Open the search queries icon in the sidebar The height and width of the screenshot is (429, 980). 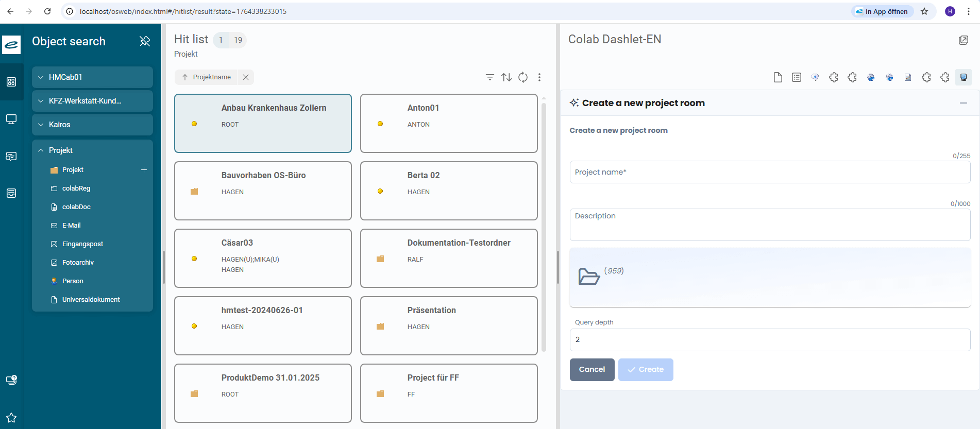click(x=11, y=156)
